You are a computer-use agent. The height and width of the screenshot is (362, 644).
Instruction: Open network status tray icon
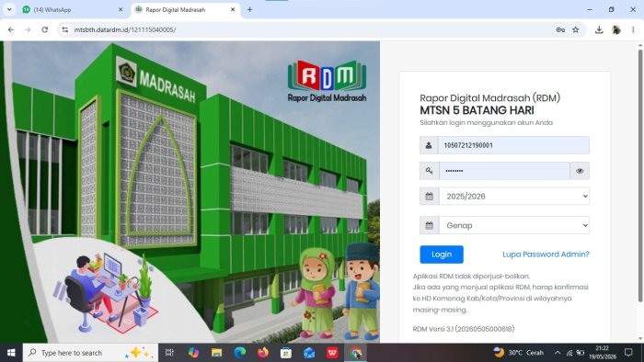569,353
